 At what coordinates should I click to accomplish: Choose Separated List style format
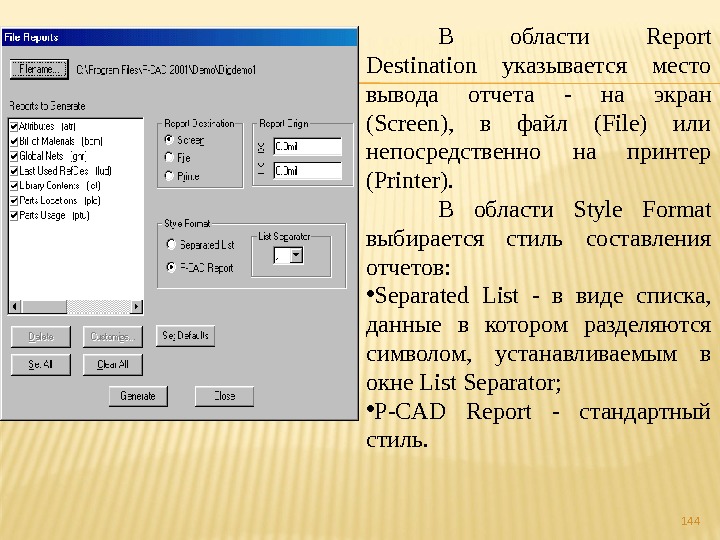[171, 244]
